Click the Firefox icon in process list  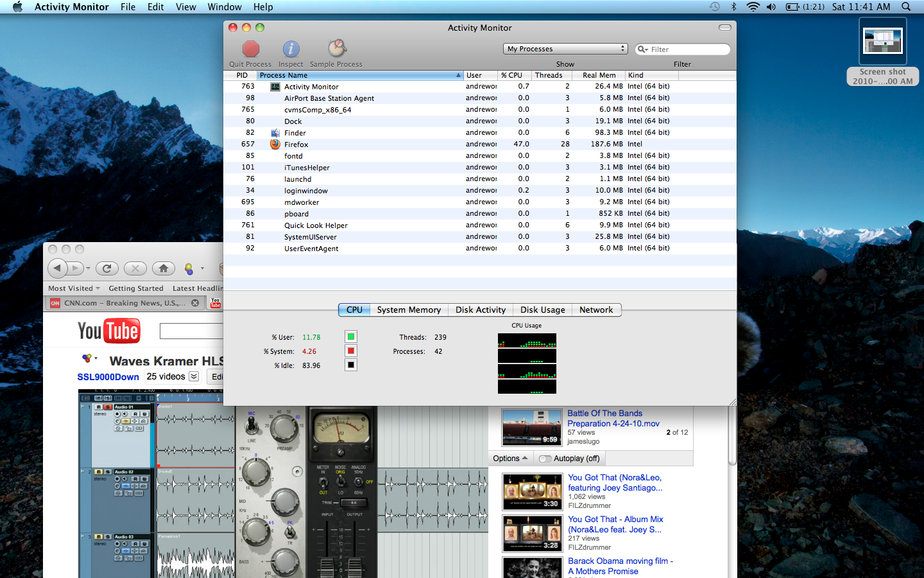pyautogui.click(x=275, y=144)
